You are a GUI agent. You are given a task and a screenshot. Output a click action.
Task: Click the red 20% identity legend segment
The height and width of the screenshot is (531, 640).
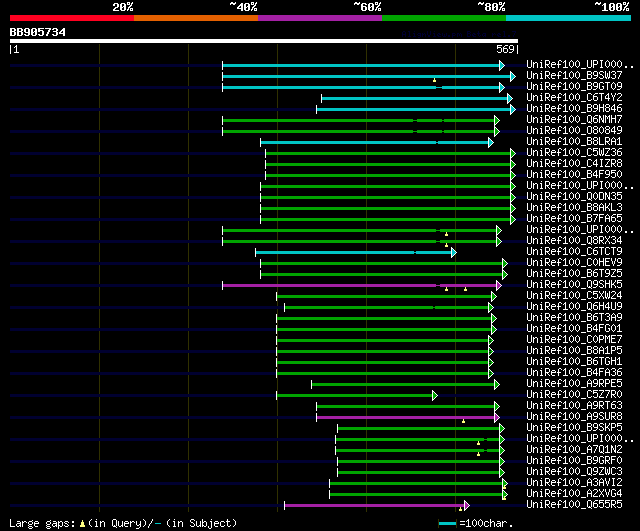tap(72, 18)
